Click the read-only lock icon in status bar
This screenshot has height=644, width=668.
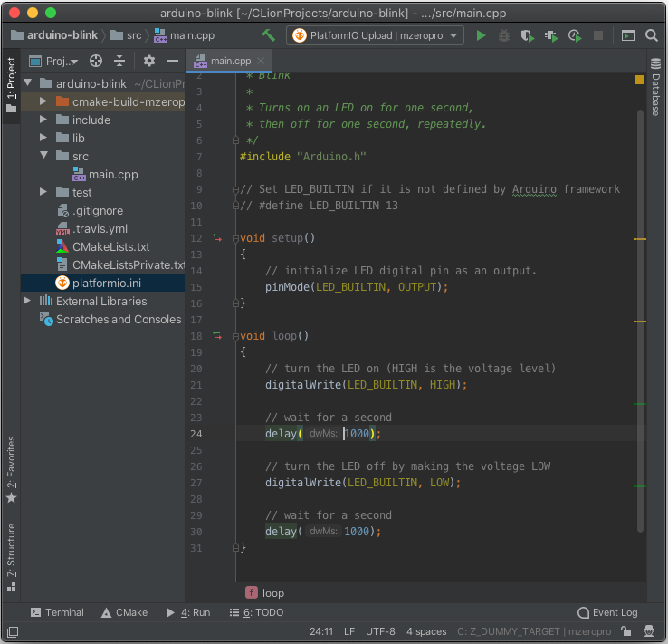tap(625, 631)
